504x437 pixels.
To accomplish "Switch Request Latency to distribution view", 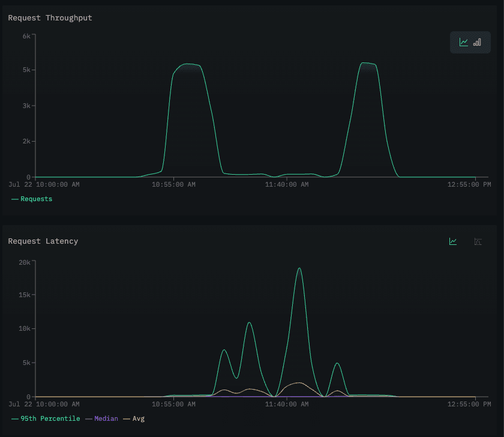I will point(478,241).
